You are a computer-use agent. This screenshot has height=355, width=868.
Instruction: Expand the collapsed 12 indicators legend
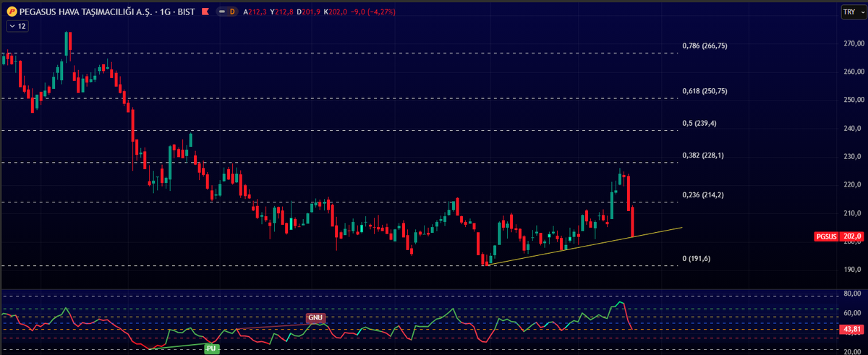pos(17,26)
